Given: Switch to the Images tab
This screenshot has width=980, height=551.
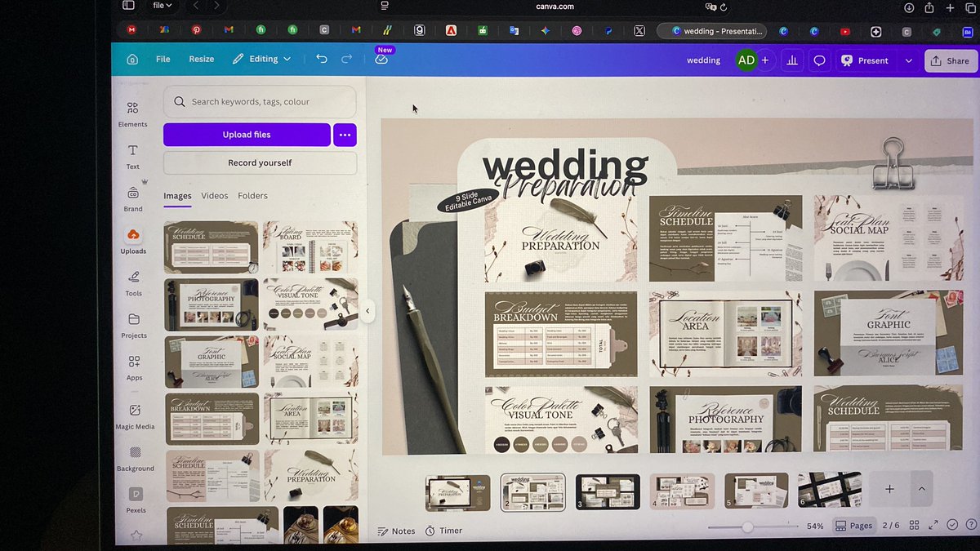Looking at the screenshot, I should (177, 196).
